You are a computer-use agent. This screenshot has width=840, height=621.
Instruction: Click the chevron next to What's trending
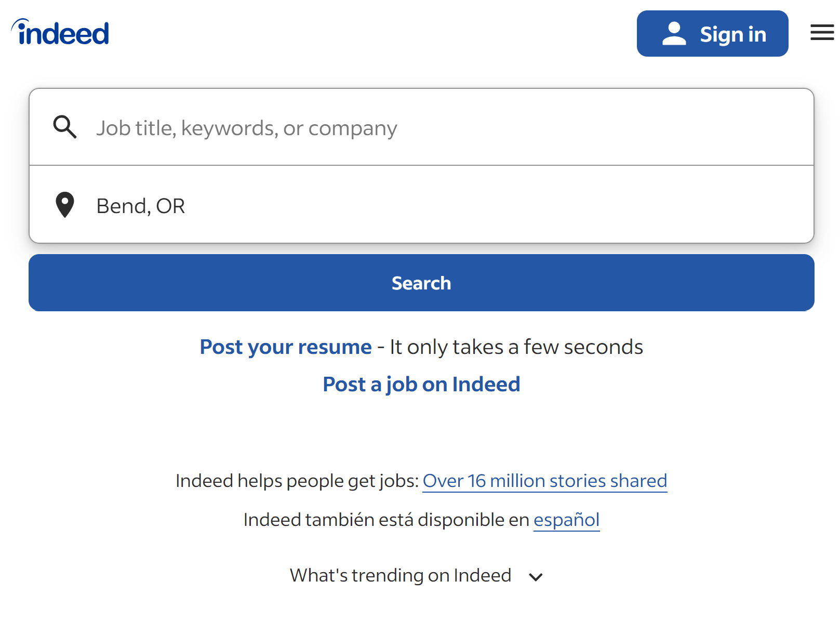point(536,577)
